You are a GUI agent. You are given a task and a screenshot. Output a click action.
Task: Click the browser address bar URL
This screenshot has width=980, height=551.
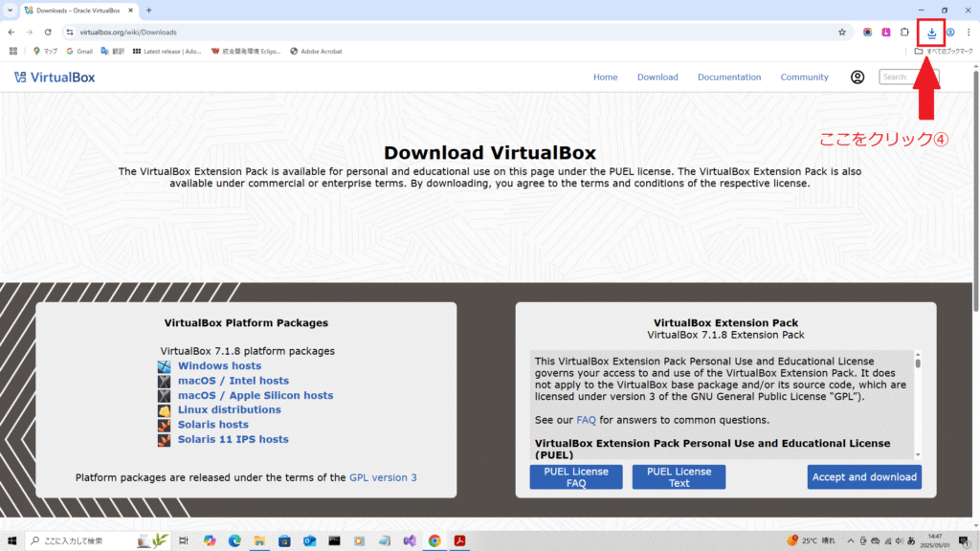tap(128, 33)
